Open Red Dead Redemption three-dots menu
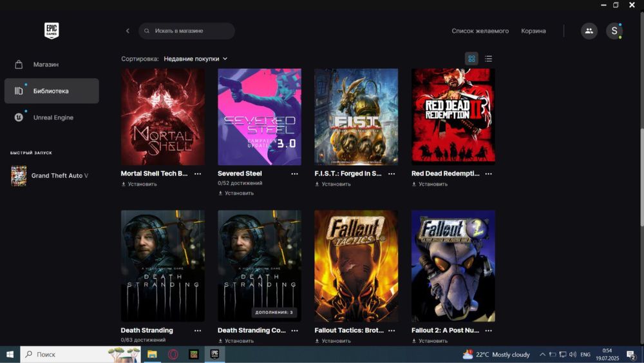The width and height of the screenshot is (644, 363). [489, 173]
